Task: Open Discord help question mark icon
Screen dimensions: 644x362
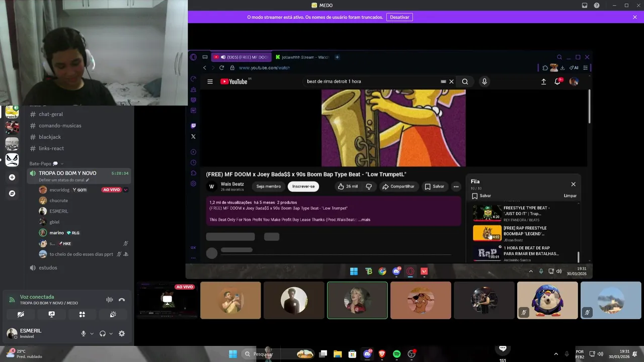Action: click(x=597, y=6)
